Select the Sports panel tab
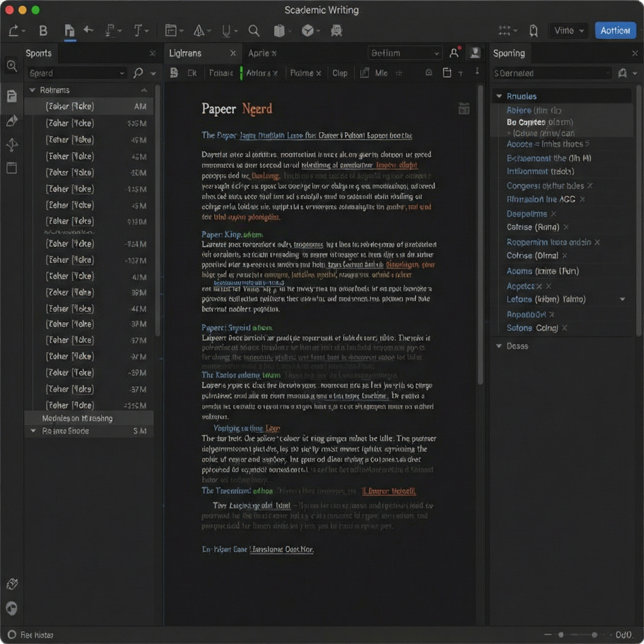The width and height of the screenshot is (644, 644). click(39, 53)
